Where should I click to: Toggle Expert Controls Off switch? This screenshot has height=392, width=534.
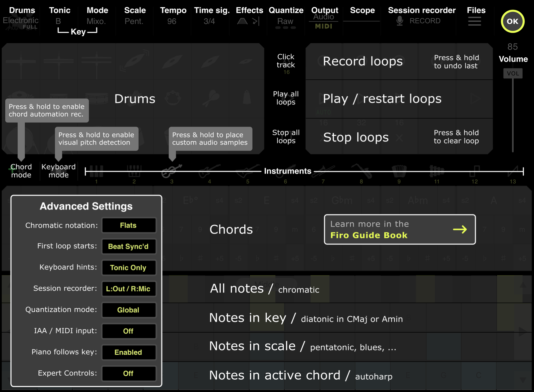[128, 373]
